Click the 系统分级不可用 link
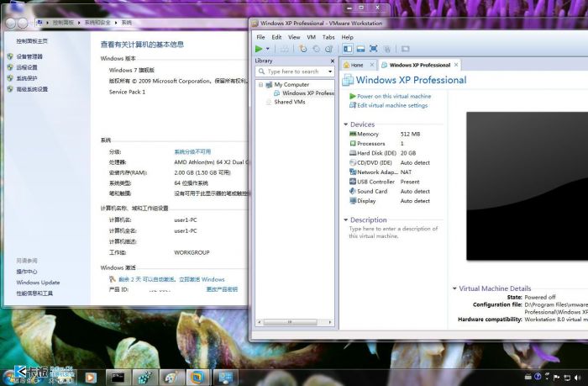Screen dimensions: 588x386 (x=192, y=151)
